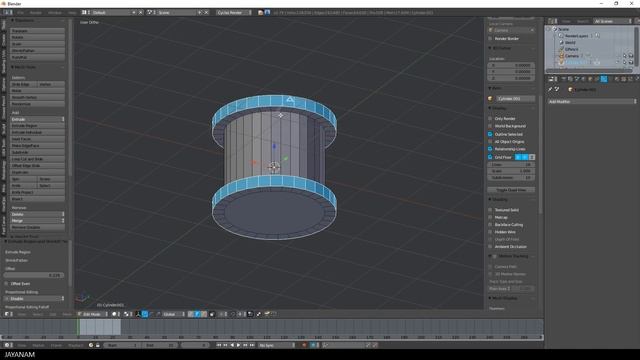This screenshot has width=640, height=360.
Task: Click the add screen layout plus icon
Action: point(134,12)
